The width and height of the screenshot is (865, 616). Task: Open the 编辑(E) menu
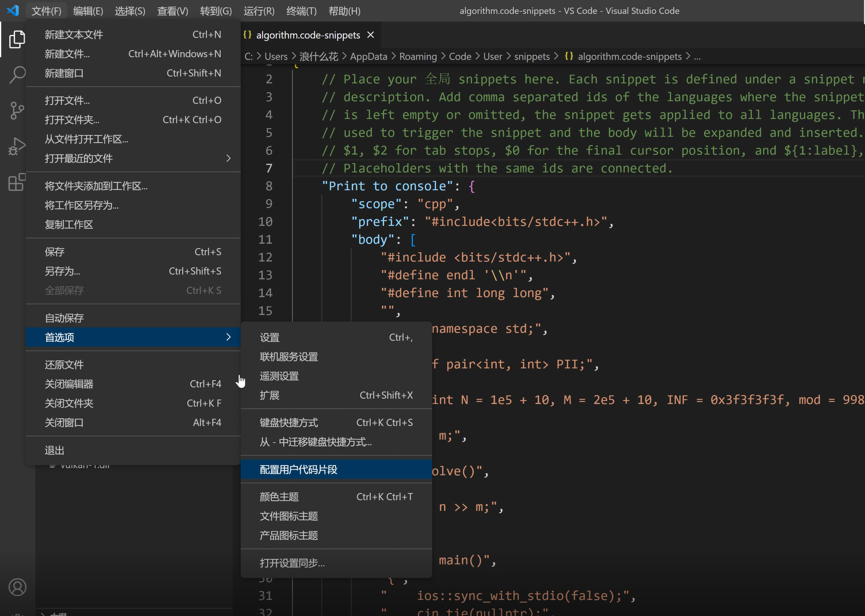click(88, 11)
